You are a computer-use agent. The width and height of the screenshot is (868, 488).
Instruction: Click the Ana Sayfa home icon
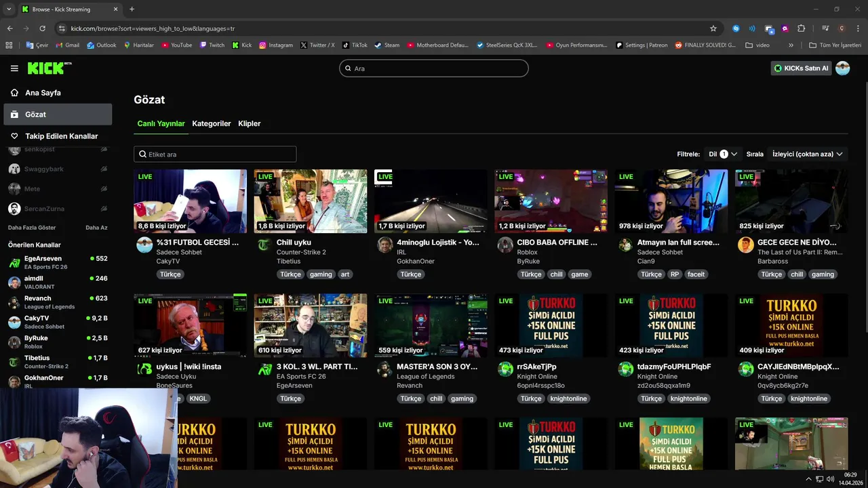click(x=14, y=93)
